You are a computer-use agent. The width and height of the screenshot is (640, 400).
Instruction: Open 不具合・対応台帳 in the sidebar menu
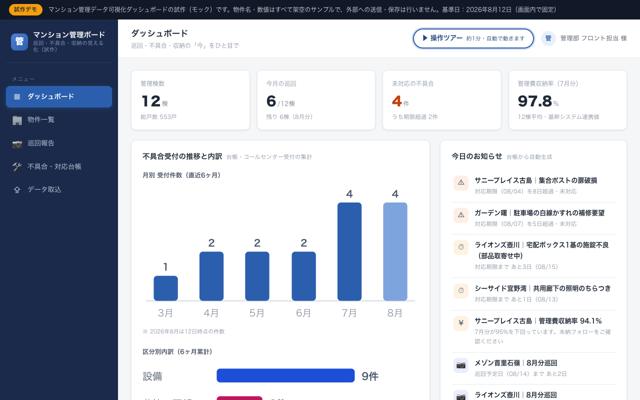pyautogui.click(x=59, y=167)
